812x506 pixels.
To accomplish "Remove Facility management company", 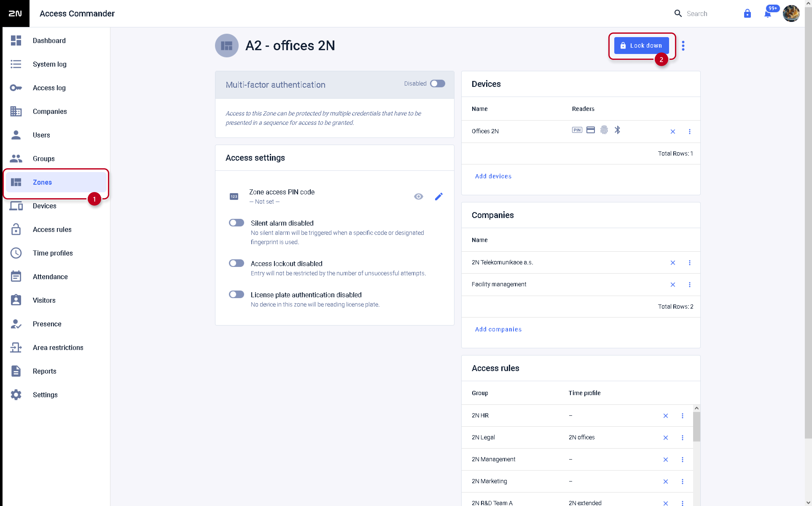I will click(672, 285).
